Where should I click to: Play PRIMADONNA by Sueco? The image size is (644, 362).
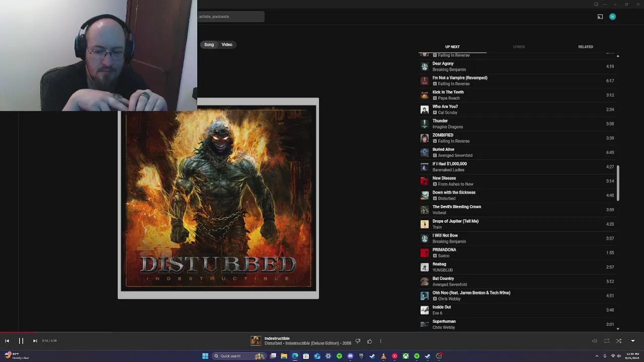tap(518, 253)
